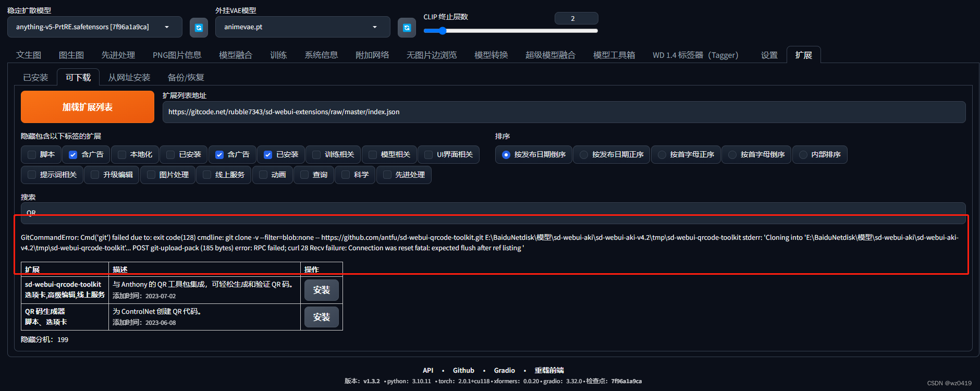The image size is (980, 391).
Task: Refresh the Stable Diffusion checkpoint model list
Action: tap(199, 28)
